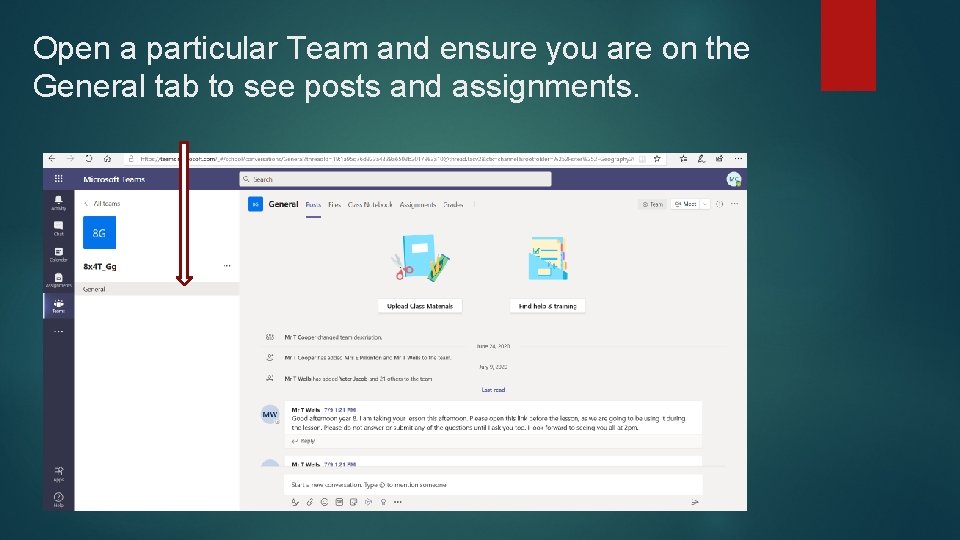Image resolution: width=960 pixels, height=540 pixels.
Task: Open the browser web notes pen icon
Action: click(x=701, y=159)
